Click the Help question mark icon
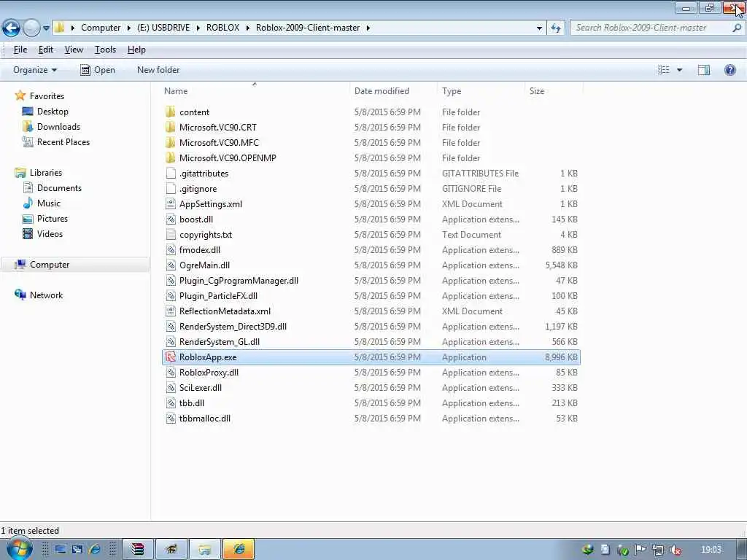Image resolution: width=747 pixels, height=560 pixels. click(x=729, y=70)
